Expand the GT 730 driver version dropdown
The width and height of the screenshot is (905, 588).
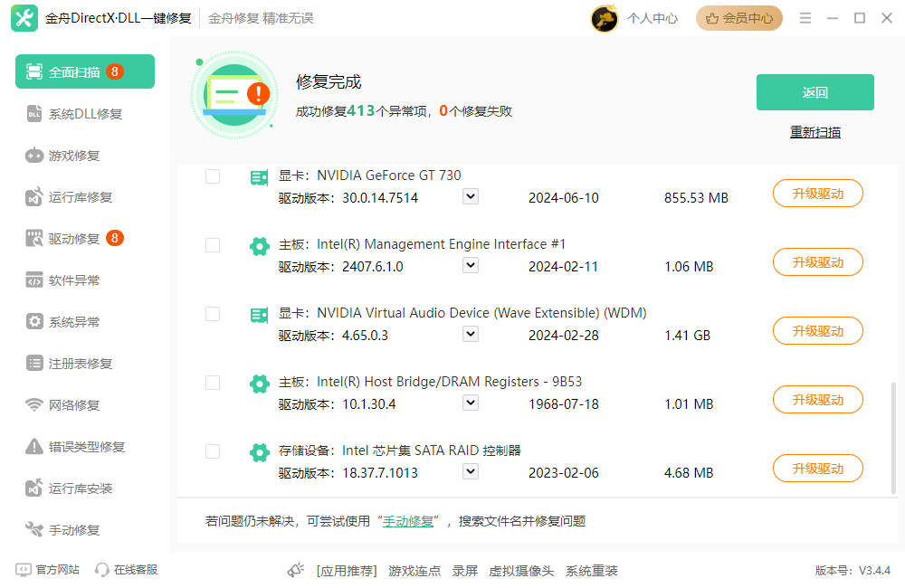470,195
